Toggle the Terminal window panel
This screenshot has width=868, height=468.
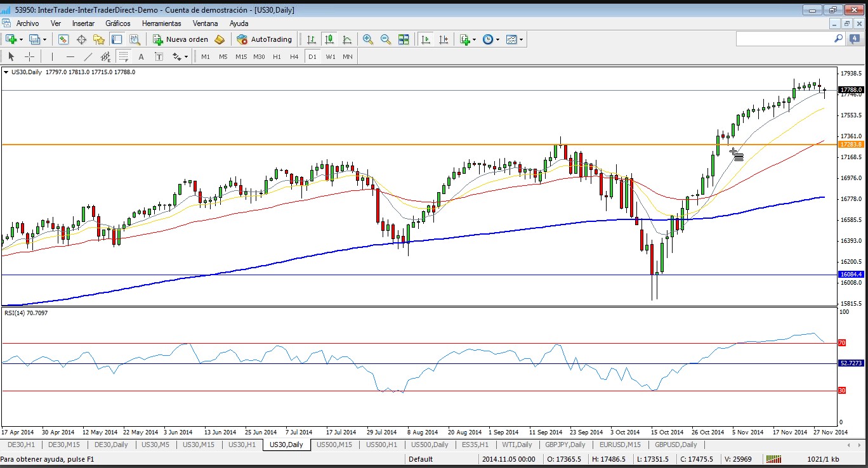[117, 39]
